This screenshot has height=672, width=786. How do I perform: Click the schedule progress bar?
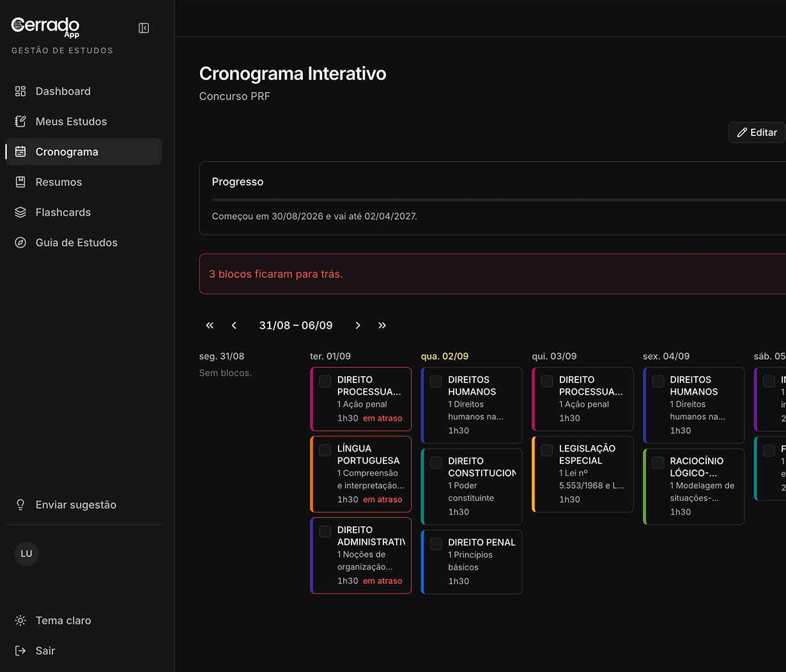click(499, 200)
